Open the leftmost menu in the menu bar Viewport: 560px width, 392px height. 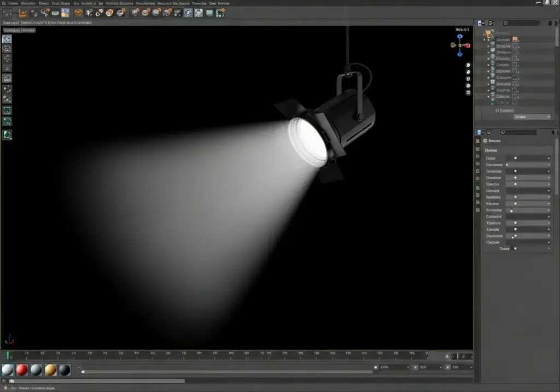(x=5, y=3)
